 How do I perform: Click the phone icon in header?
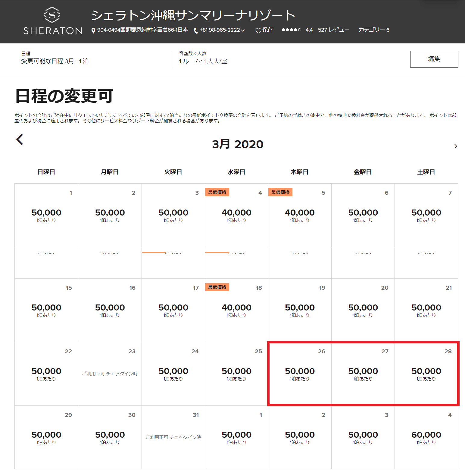196,30
